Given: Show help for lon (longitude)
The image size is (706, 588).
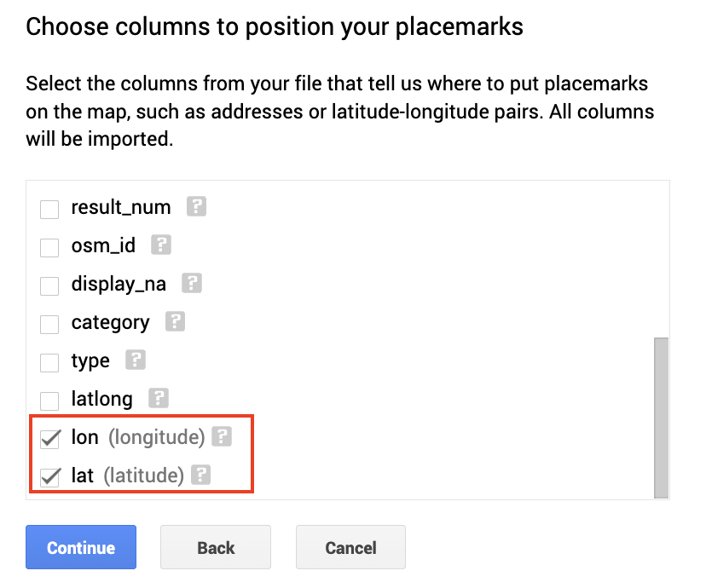Looking at the screenshot, I should [x=222, y=436].
